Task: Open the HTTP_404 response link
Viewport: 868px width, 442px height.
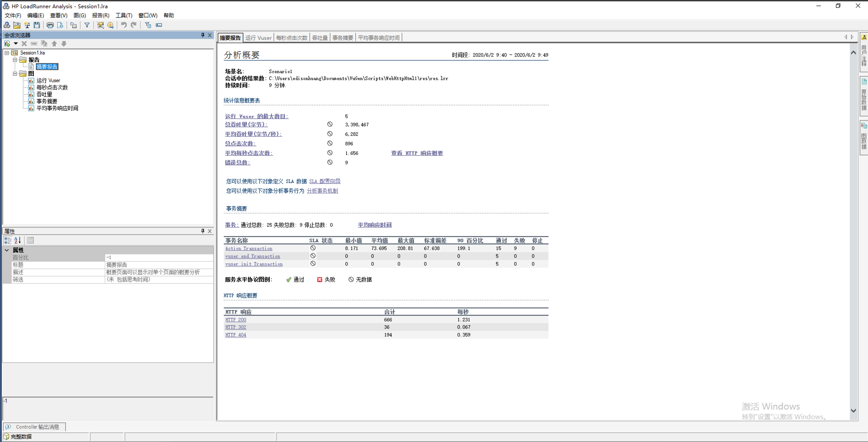Action: [x=236, y=335]
